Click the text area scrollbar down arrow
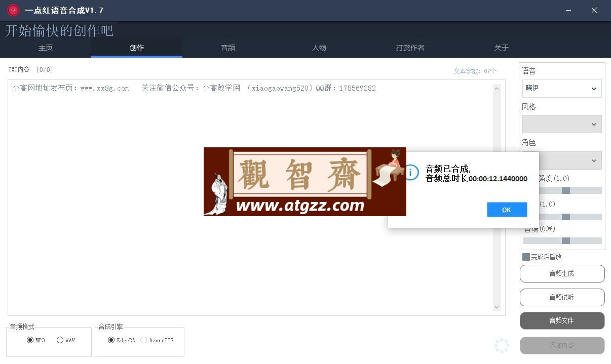The image size is (611, 364). (x=497, y=307)
